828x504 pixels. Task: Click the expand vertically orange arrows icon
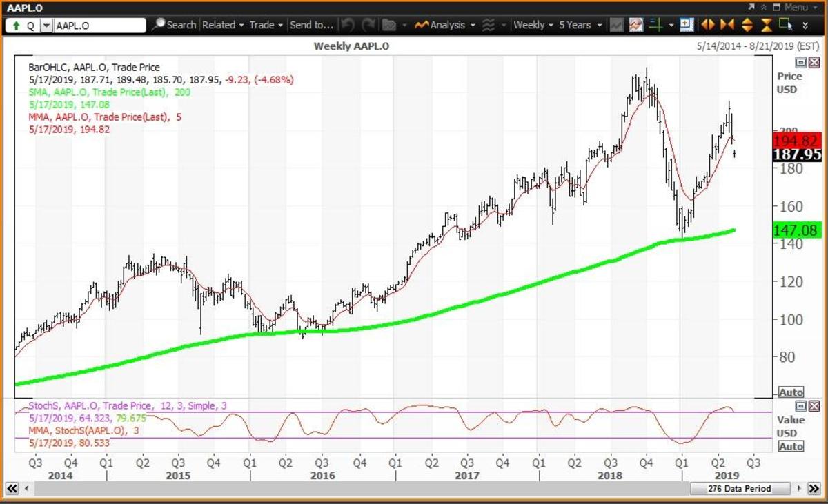click(x=747, y=25)
